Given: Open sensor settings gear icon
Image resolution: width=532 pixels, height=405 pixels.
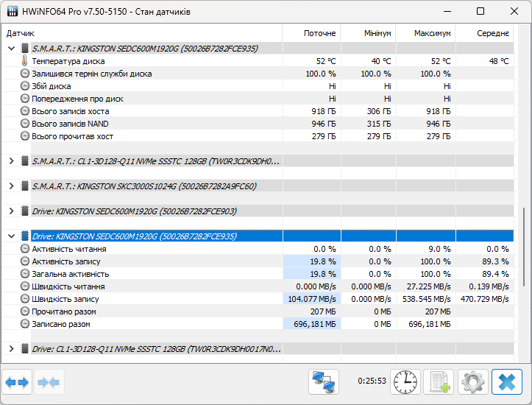Looking at the screenshot, I should 473,381.
